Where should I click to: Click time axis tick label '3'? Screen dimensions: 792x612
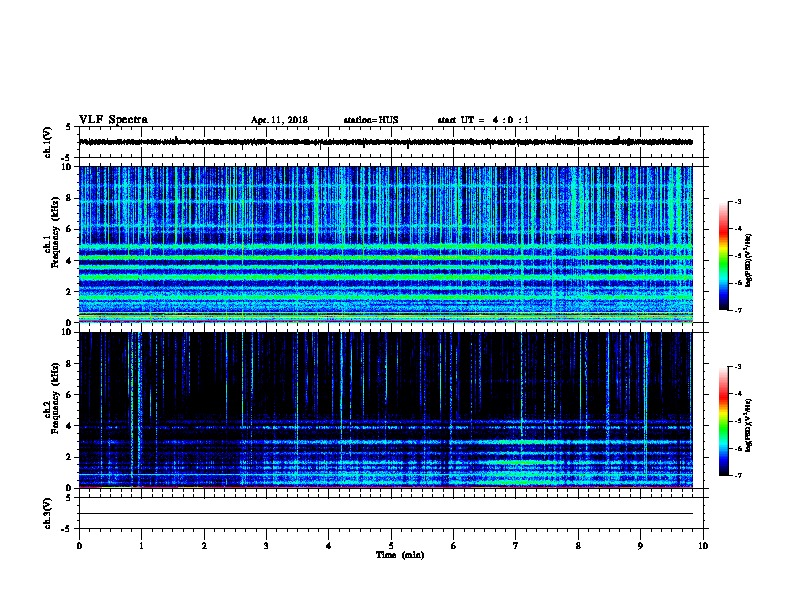pos(266,546)
